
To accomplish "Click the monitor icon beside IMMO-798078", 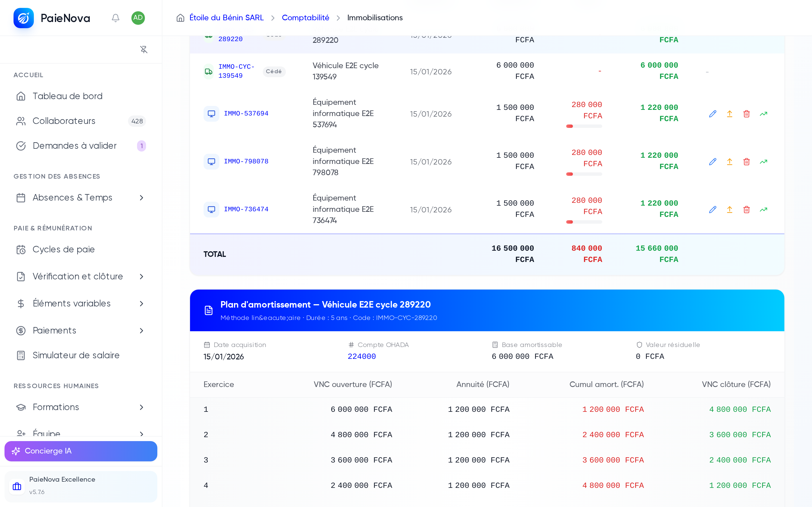I will 211,162.
